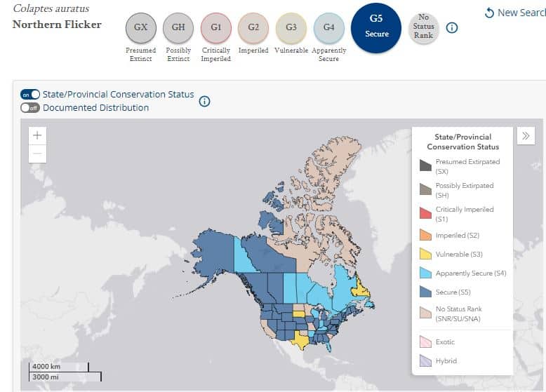This screenshot has width=546, height=392.
Task: Click the Secure (S5) blue legend swatch
Action: (x=425, y=292)
